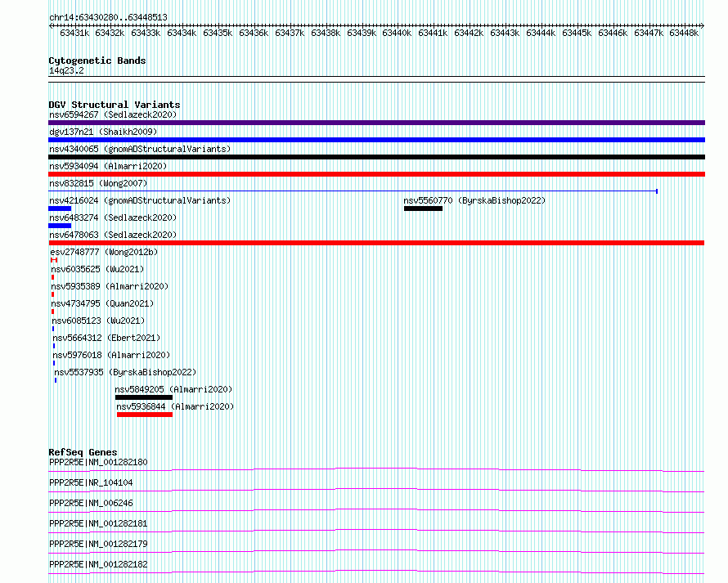The width and height of the screenshot is (728, 583).
Task: Click the chr14:63430280..63448513 coordinates text
Action: tap(108, 18)
